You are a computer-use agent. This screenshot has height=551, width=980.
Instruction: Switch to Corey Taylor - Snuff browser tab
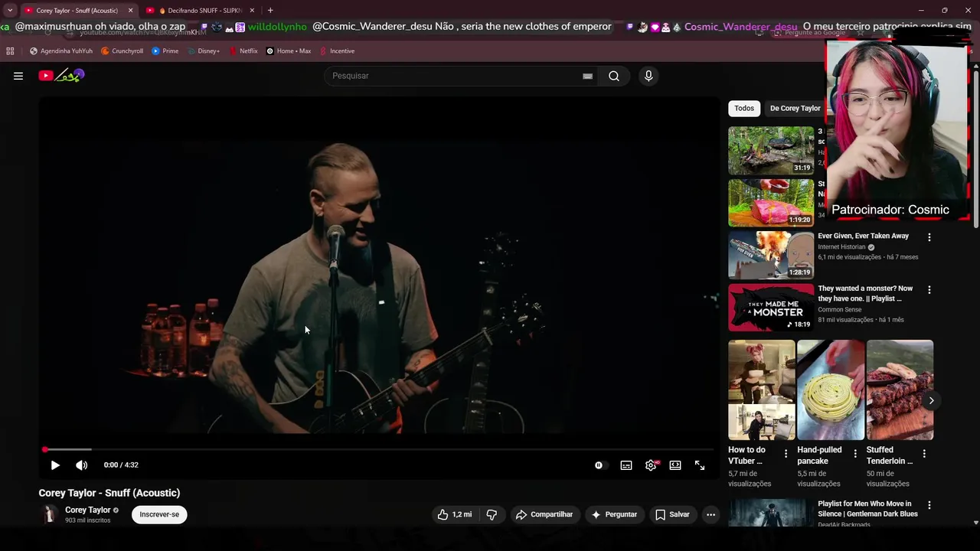click(77, 11)
